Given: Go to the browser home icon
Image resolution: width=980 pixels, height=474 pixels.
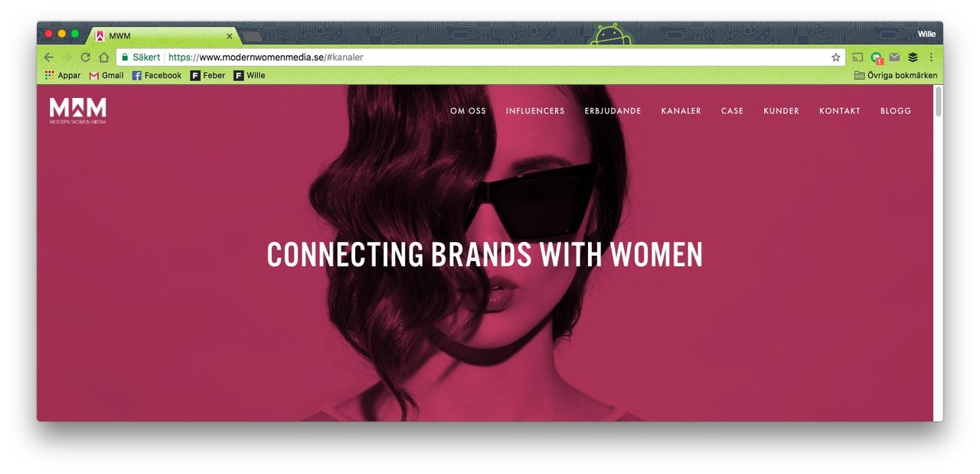Looking at the screenshot, I should [x=103, y=57].
